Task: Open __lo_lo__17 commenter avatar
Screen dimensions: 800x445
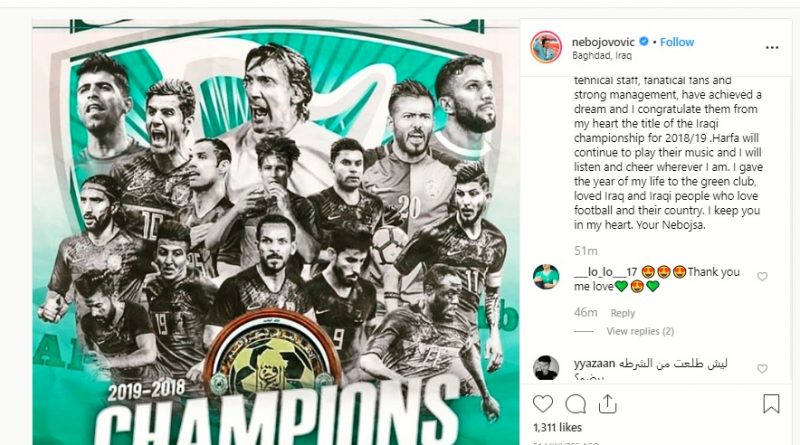Action: coord(546,277)
